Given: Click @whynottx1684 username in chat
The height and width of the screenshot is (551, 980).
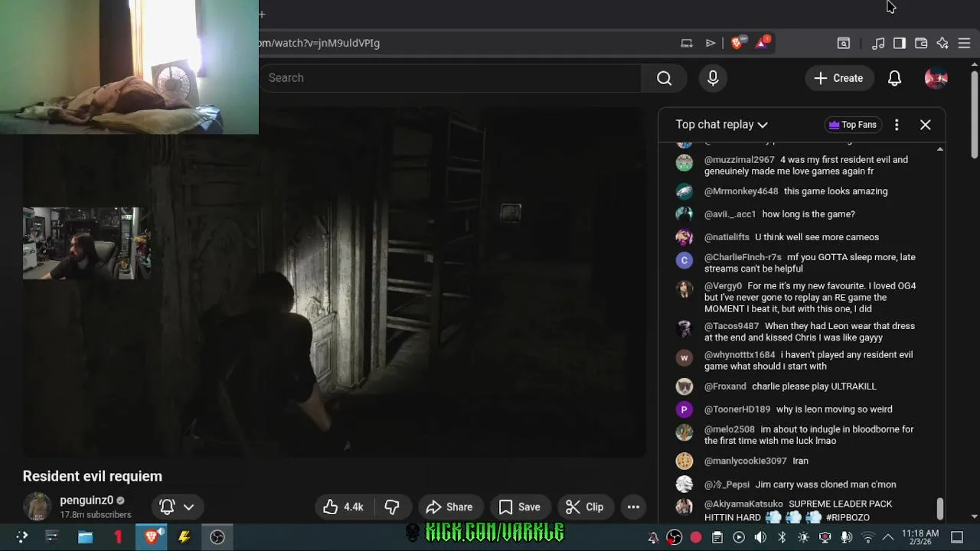Looking at the screenshot, I should pos(739,355).
